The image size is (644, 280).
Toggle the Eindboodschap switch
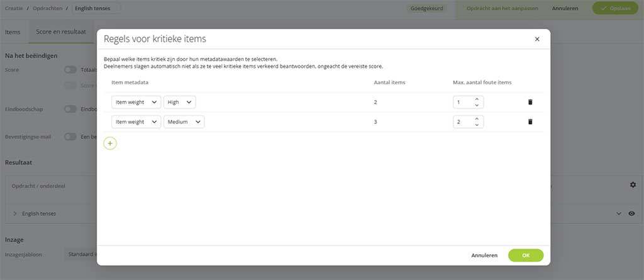[x=70, y=109]
